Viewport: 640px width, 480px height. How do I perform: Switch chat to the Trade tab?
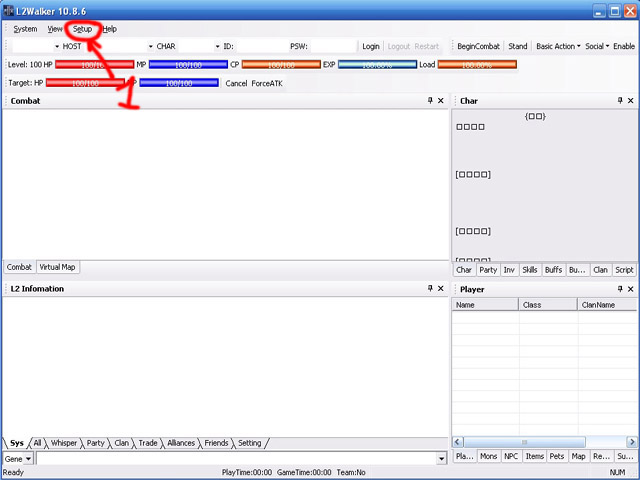pyautogui.click(x=148, y=443)
